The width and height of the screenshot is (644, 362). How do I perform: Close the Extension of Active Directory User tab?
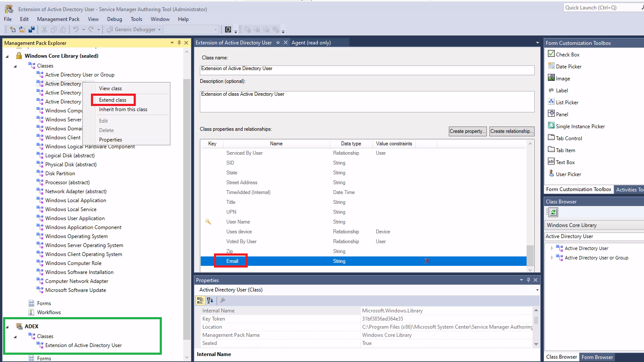pyautogui.click(x=286, y=43)
